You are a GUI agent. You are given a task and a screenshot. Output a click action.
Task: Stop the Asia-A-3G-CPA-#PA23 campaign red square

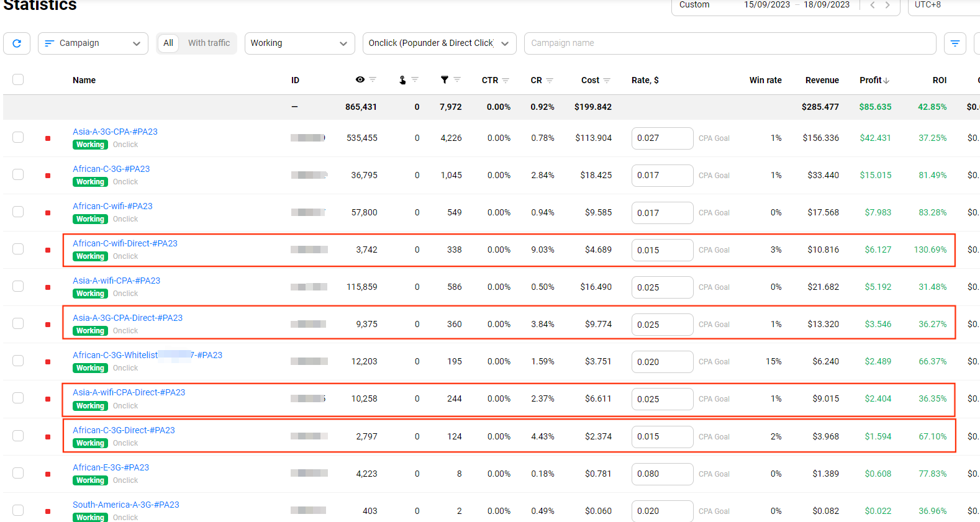coord(48,138)
